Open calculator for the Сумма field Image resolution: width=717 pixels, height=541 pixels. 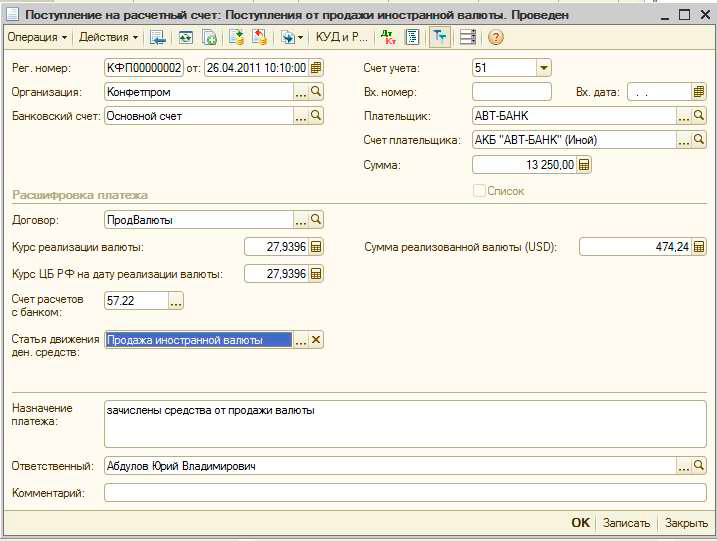(x=584, y=165)
